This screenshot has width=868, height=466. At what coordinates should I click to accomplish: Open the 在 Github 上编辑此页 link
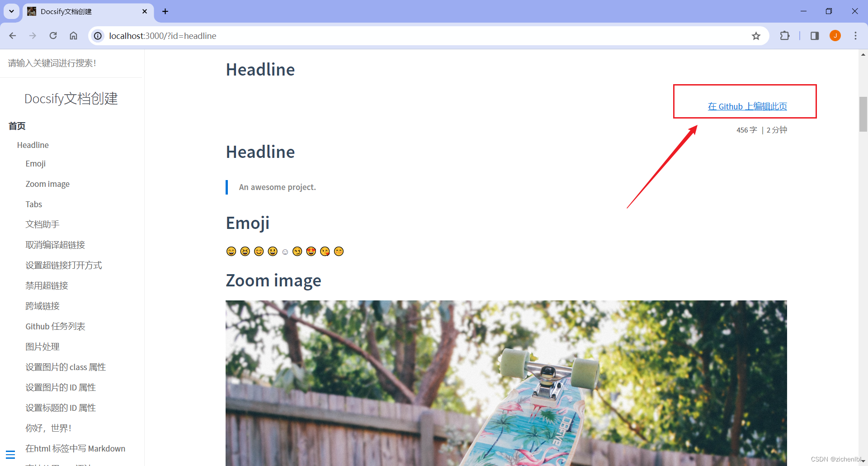(747, 106)
